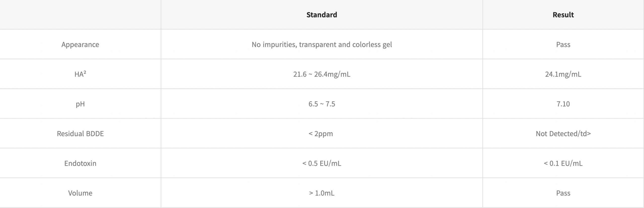Click the 6.5 ~ 7.5 standard cell

[x=321, y=104]
